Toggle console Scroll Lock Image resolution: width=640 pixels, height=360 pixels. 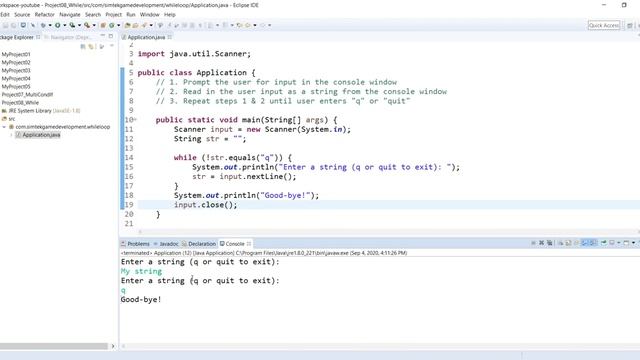pos(568,243)
